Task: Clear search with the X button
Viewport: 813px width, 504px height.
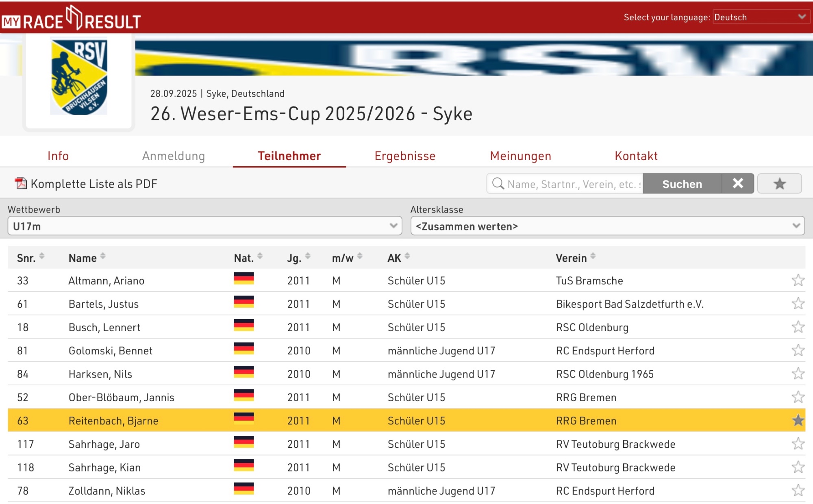Action: (738, 184)
